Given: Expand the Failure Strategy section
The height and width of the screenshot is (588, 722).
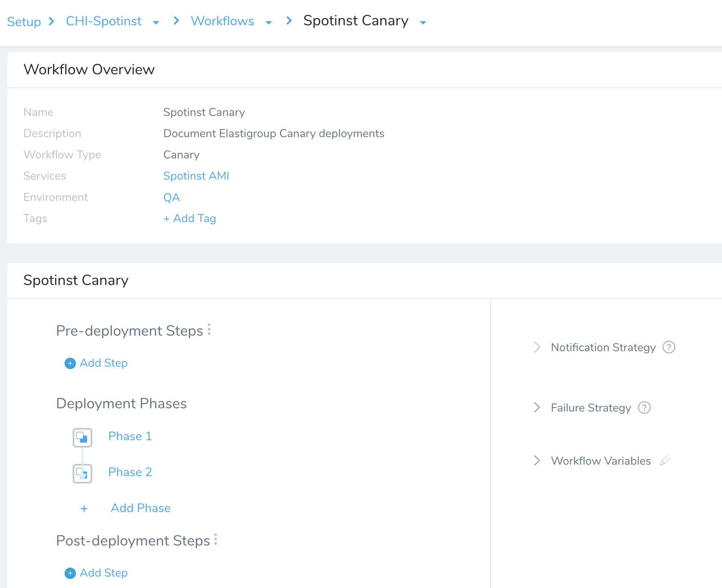Looking at the screenshot, I should pos(537,408).
